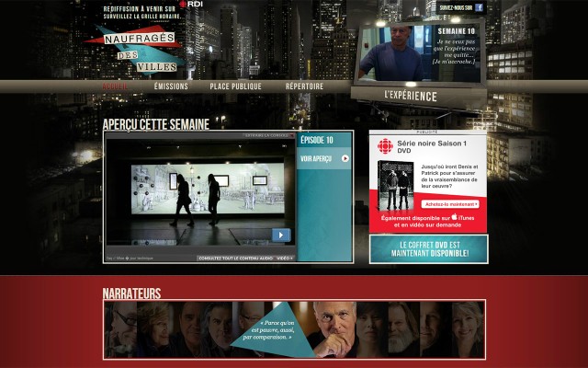Click the Facebook icon next to Suivez-nous sur

pyautogui.click(x=479, y=7)
